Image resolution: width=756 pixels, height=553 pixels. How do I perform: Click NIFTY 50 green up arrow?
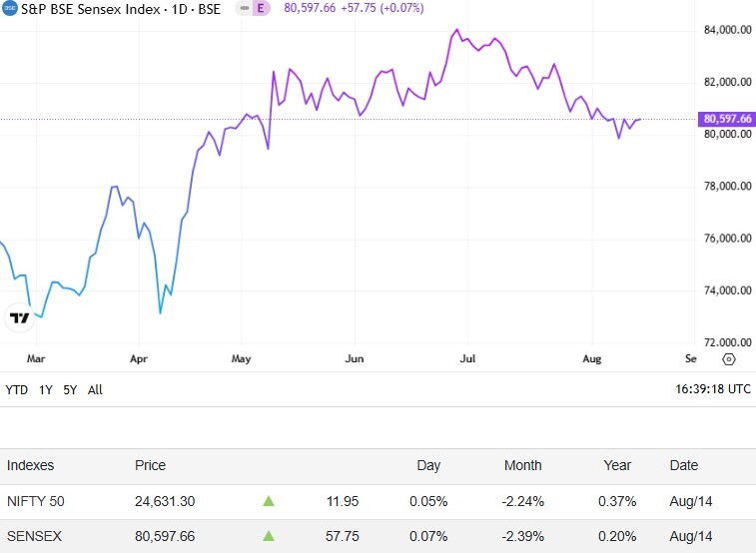click(x=268, y=501)
